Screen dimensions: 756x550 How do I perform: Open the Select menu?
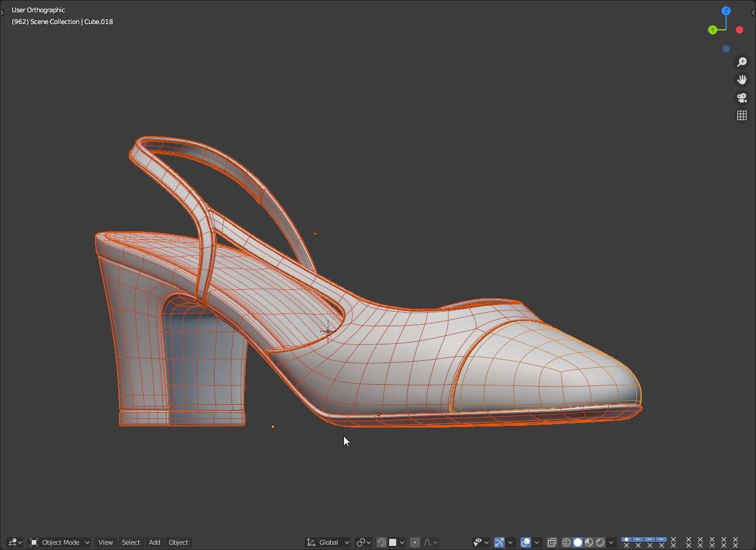pyautogui.click(x=131, y=542)
